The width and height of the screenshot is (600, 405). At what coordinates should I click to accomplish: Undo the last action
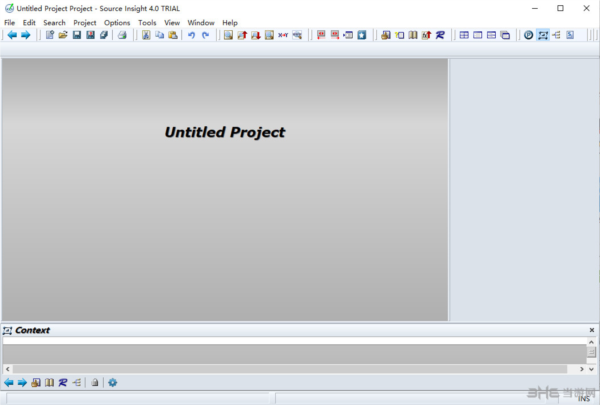pyautogui.click(x=191, y=35)
